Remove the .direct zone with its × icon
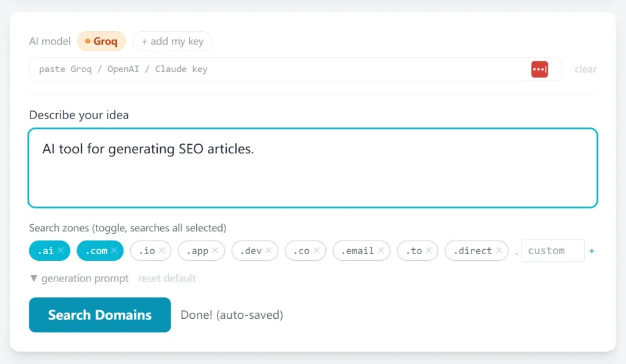626x364 pixels. tap(500, 250)
